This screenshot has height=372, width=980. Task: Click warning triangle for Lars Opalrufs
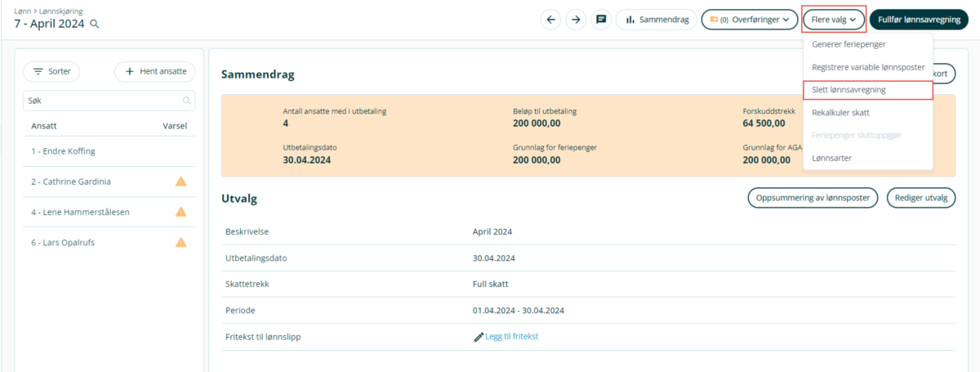pos(181,242)
